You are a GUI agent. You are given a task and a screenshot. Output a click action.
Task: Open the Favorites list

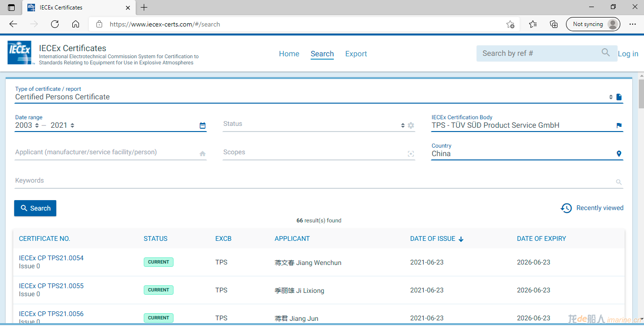pos(533,24)
